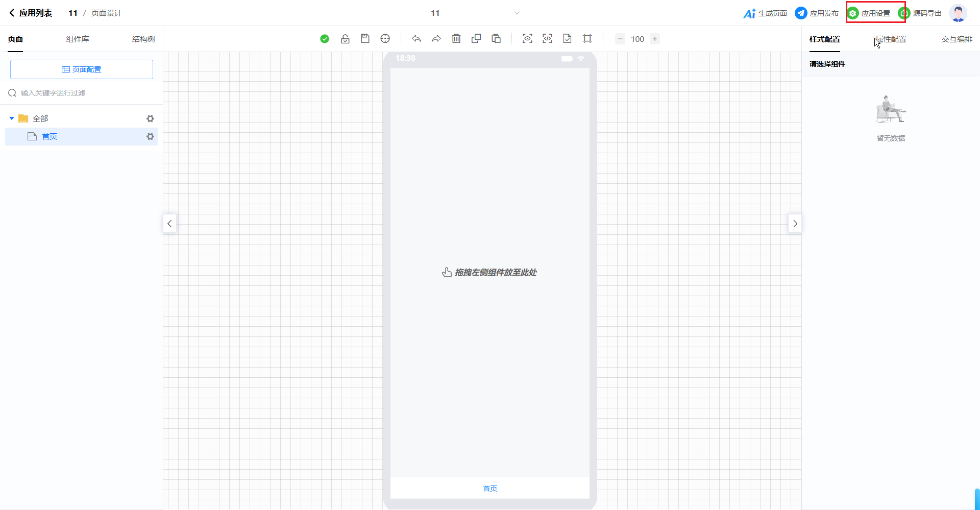
Task: Switch to the 组件库 tab
Action: click(x=78, y=39)
